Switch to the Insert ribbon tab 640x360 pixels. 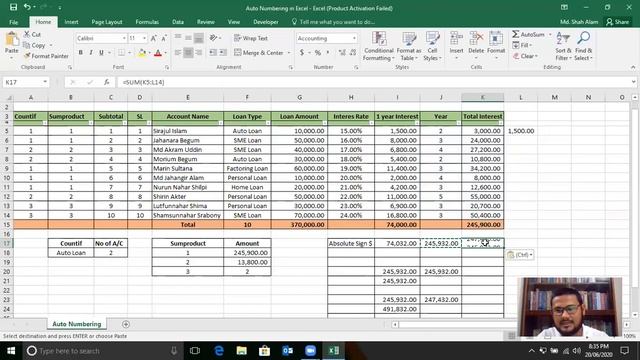pos(71,22)
